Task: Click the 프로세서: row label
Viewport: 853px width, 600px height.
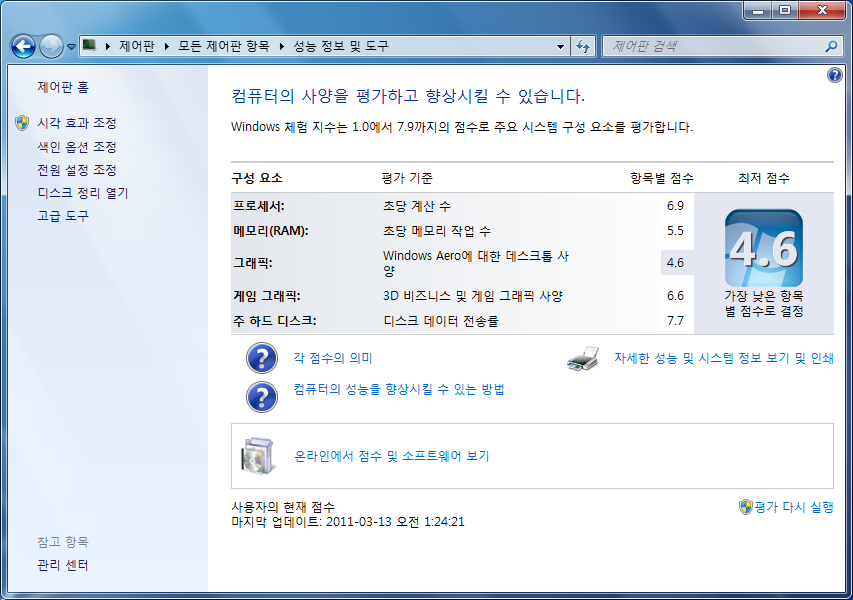Action: click(x=259, y=206)
